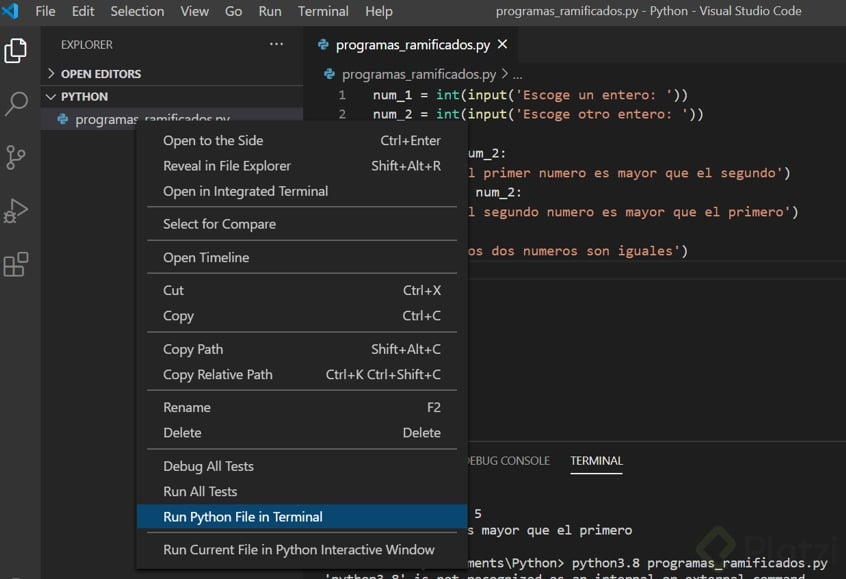Image resolution: width=846 pixels, height=579 pixels.
Task: Switch to the DEBUG CONSOLE panel tab
Action: [x=508, y=461]
